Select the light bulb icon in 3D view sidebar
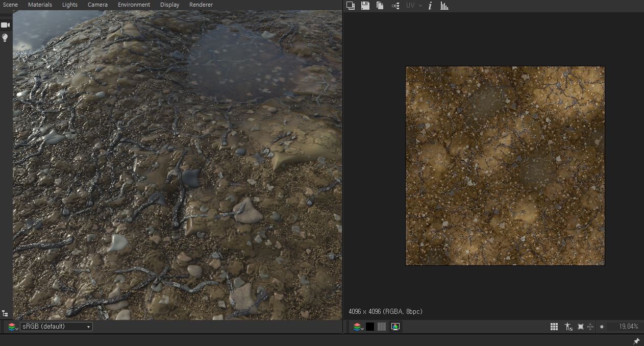644x346 pixels. point(5,37)
